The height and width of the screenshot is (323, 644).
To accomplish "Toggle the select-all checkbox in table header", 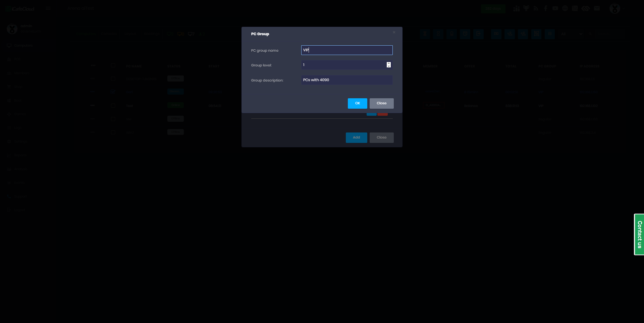I will point(113,66).
